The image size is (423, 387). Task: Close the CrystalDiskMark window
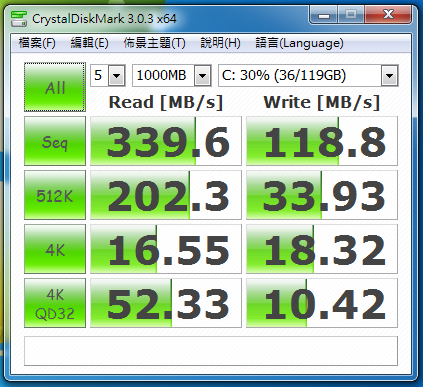(x=388, y=15)
